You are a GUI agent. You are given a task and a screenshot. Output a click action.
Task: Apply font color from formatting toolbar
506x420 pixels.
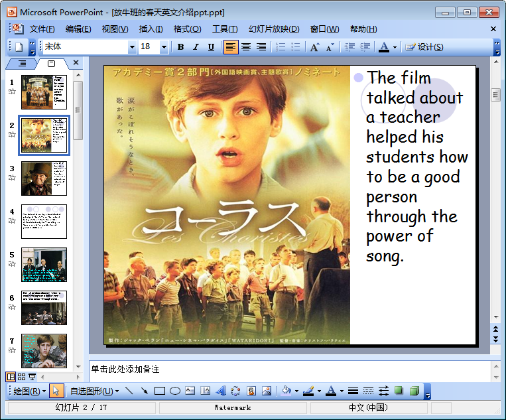384,47
